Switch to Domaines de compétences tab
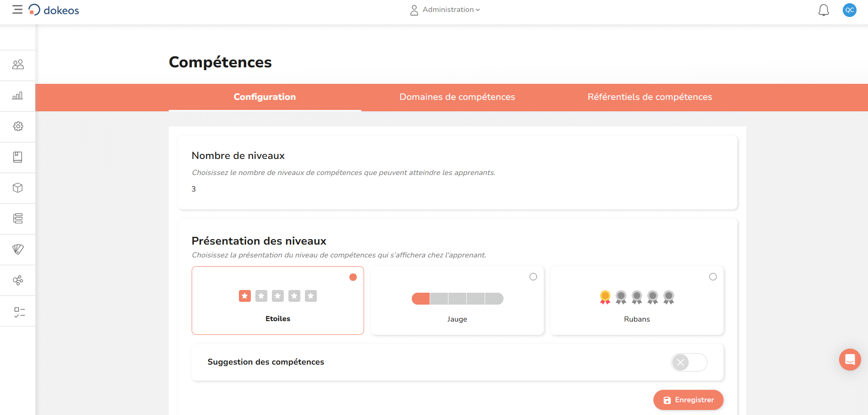The width and height of the screenshot is (868, 415). 457,97
